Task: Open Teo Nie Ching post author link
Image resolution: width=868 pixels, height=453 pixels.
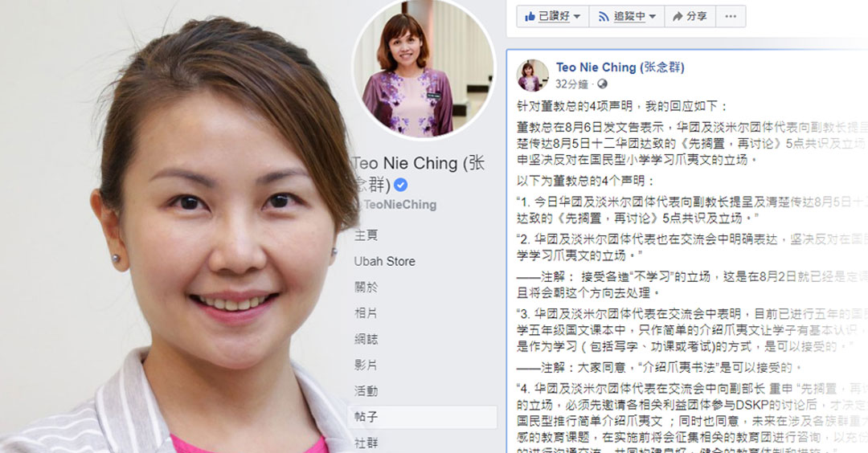Action: tap(620, 67)
